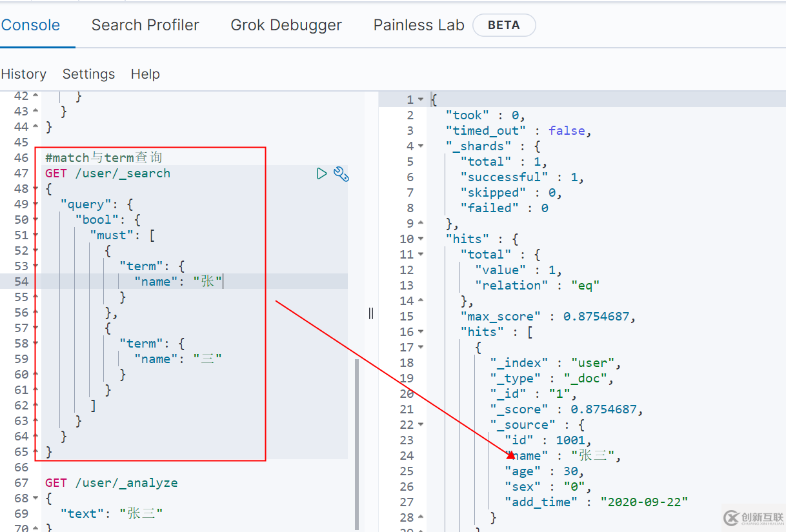Toggle fold marker on response line 9
Screen dimensions: 786x532
tap(421, 224)
